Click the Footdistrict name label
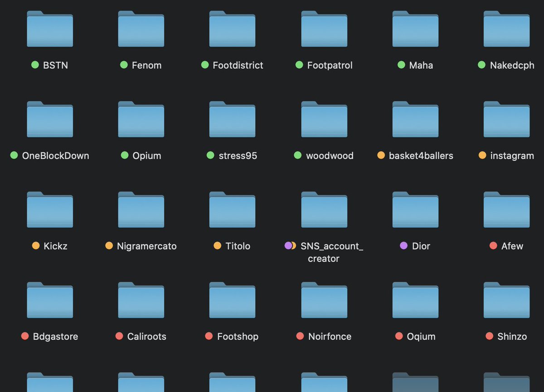The width and height of the screenshot is (544, 392). pos(238,65)
